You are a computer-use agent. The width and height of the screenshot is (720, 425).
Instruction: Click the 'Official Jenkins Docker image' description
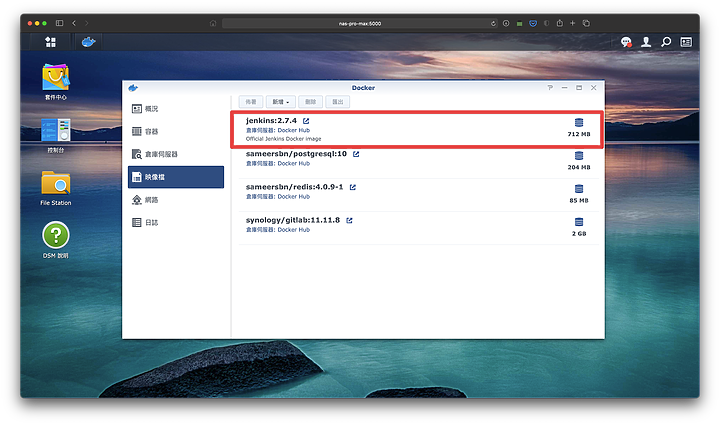(x=283, y=139)
